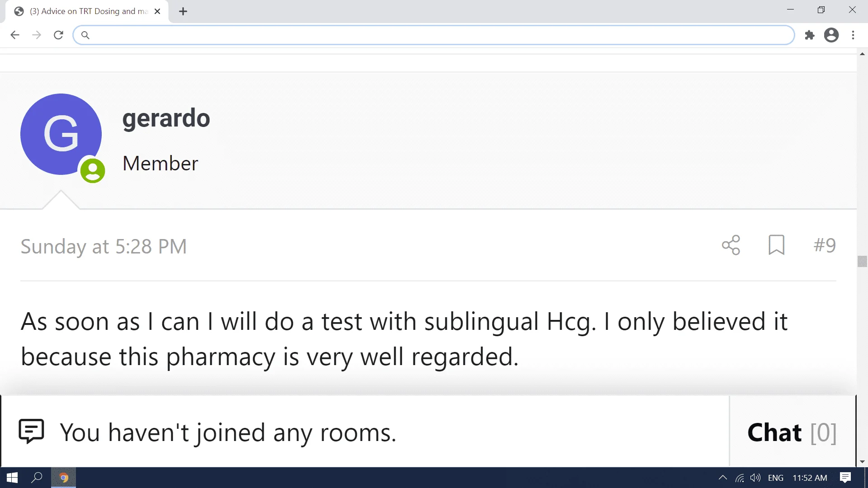Click the share icon on post #9

pyautogui.click(x=731, y=245)
